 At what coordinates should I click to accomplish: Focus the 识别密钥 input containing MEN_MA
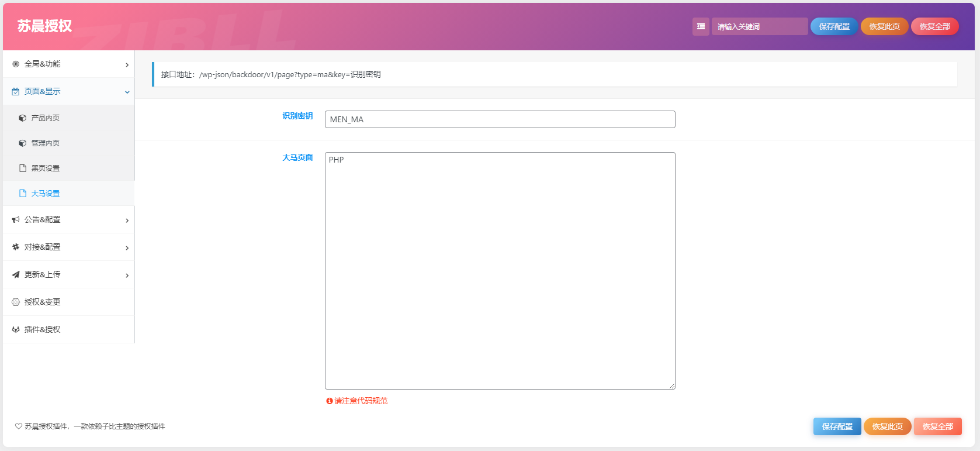(x=500, y=119)
